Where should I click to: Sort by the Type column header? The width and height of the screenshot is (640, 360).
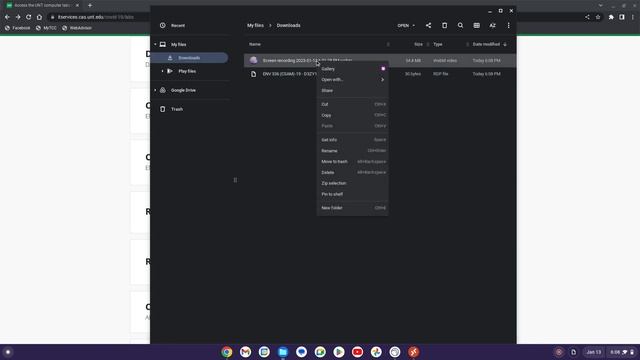[438, 44]
